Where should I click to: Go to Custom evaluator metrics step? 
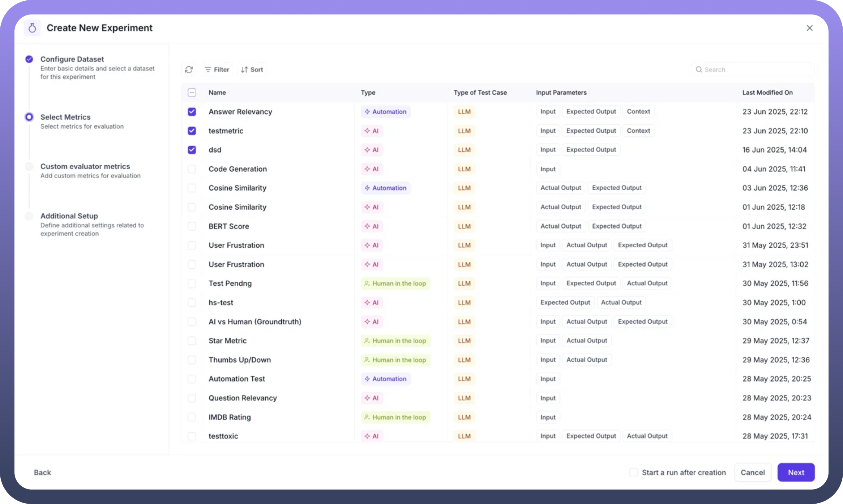pos(85,166)
